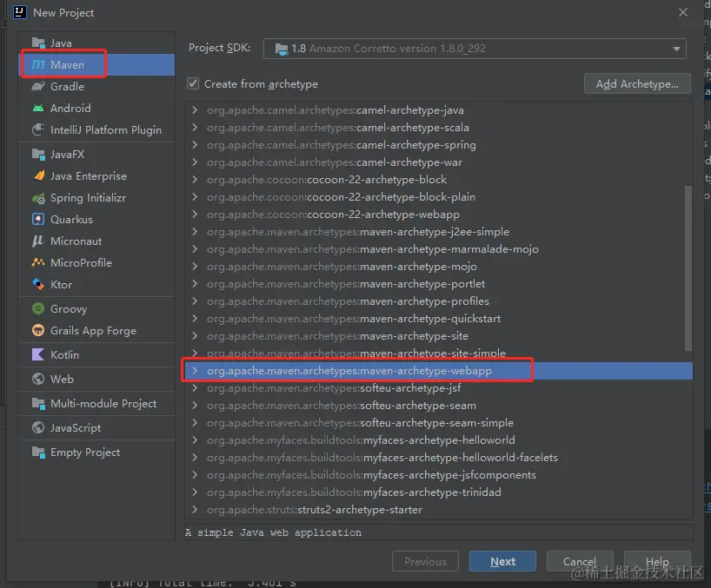Select Kotlin project type

tap(96, 354)
